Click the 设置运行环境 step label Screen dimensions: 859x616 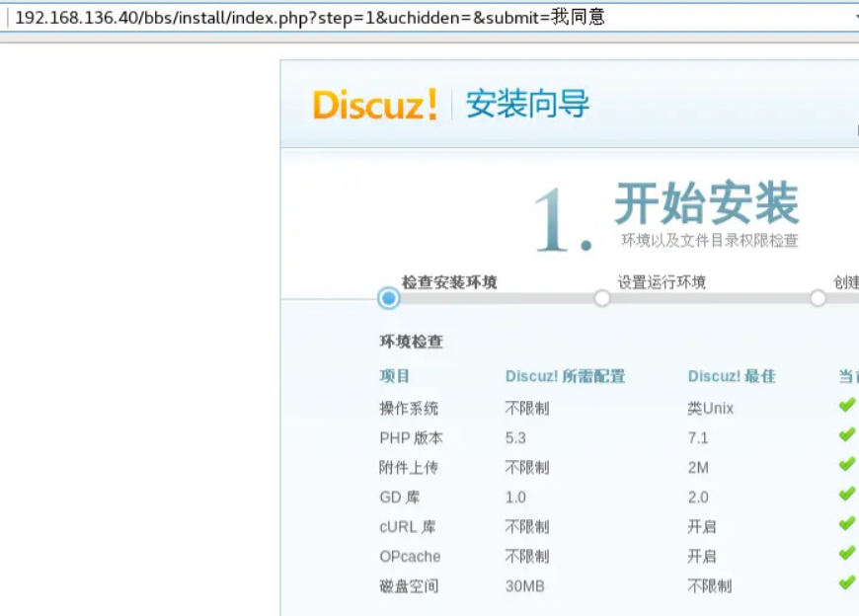click(662, 282)
